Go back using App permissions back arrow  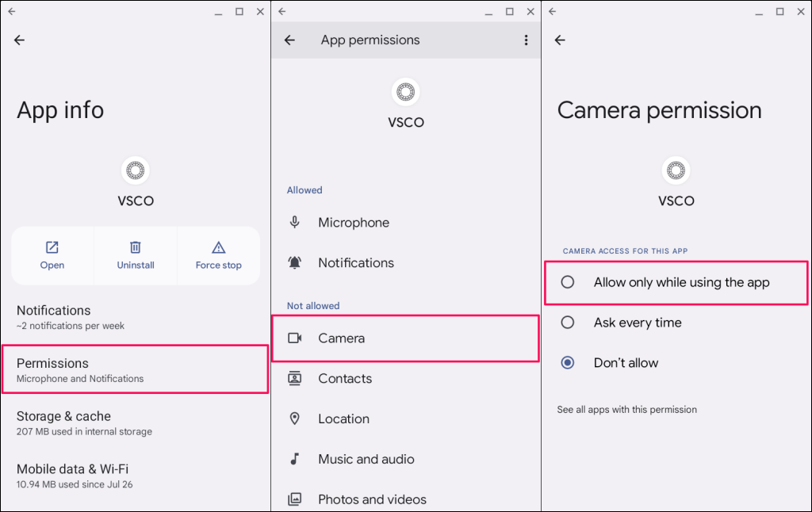290,40
